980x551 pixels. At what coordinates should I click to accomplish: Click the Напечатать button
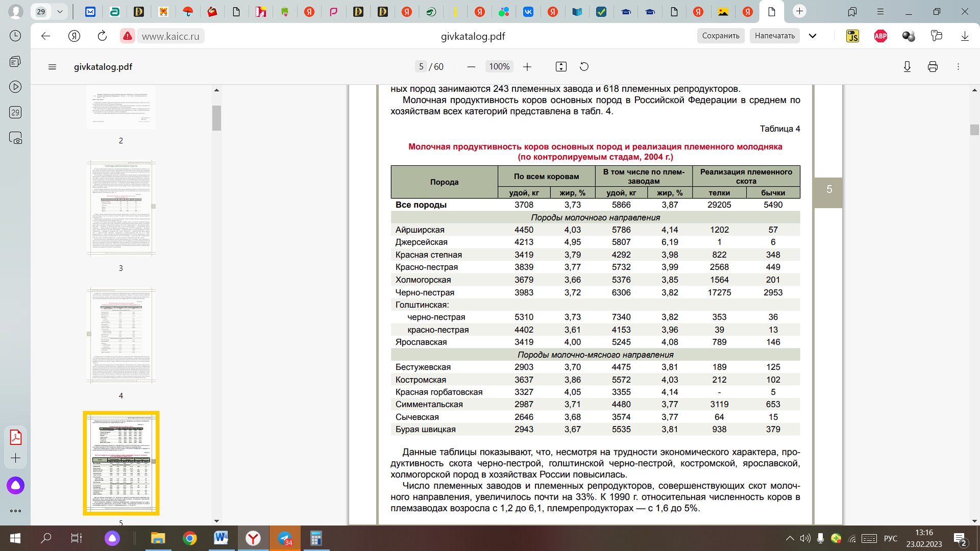774,36
